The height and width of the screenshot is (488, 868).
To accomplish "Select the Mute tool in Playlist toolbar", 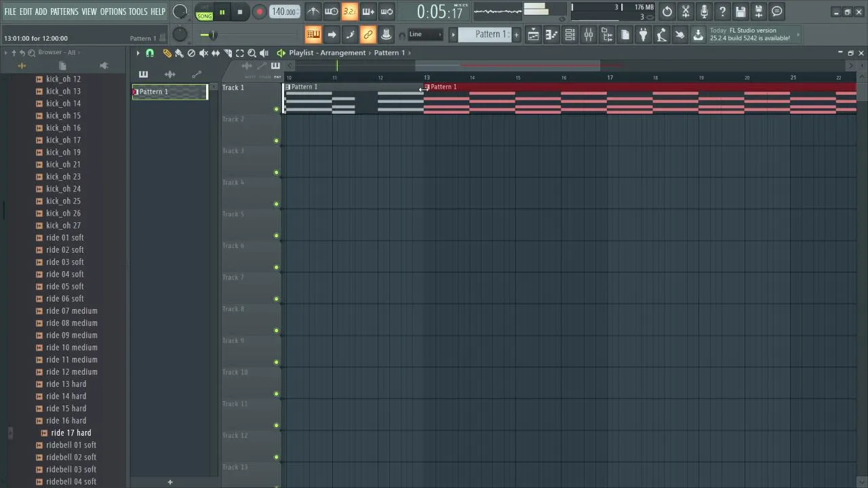I will pos(203,53).
